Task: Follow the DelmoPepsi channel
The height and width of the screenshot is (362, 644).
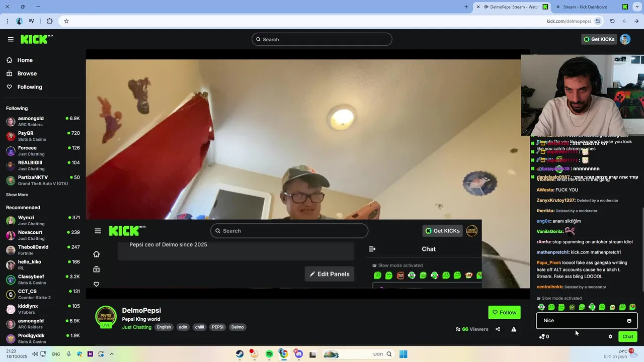Action: [x=504, y=312]
